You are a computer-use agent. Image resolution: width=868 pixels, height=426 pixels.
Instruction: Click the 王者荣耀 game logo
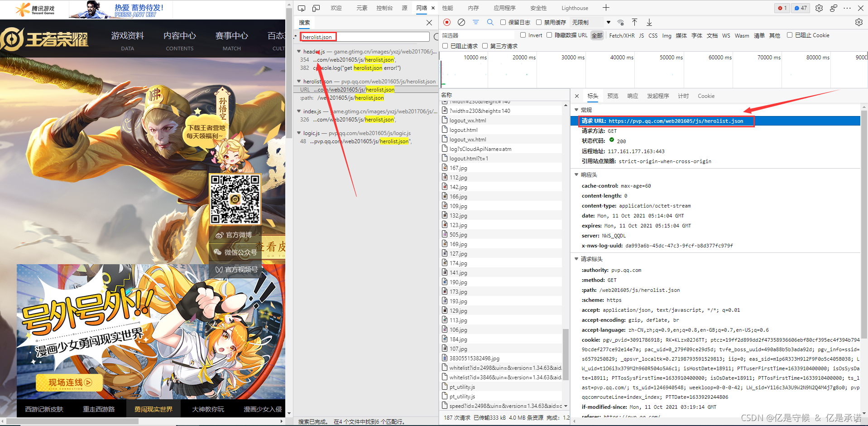[x=44, y=39]
